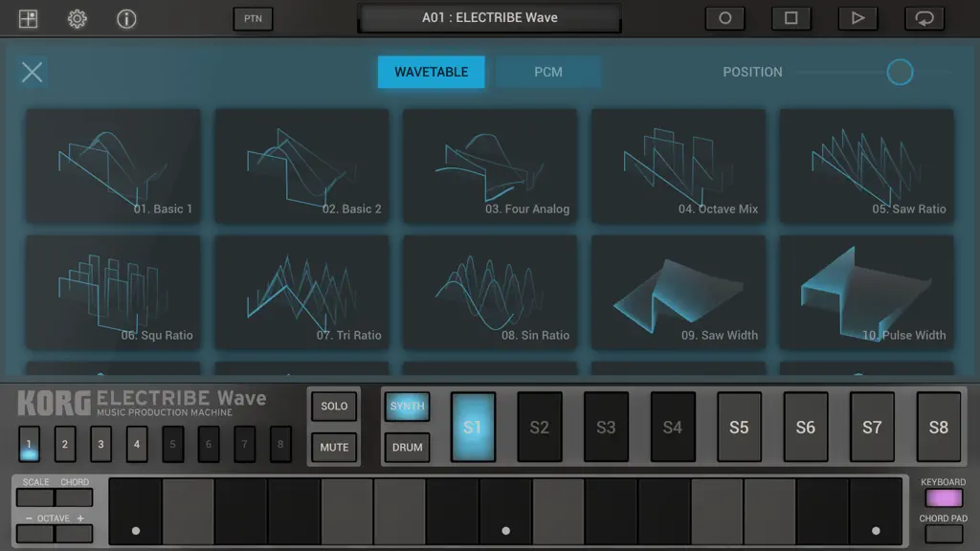980x551 pixels.
Task: Choose the 09. Saw Width wavetable thumbnail
Action: pos(679,292)
